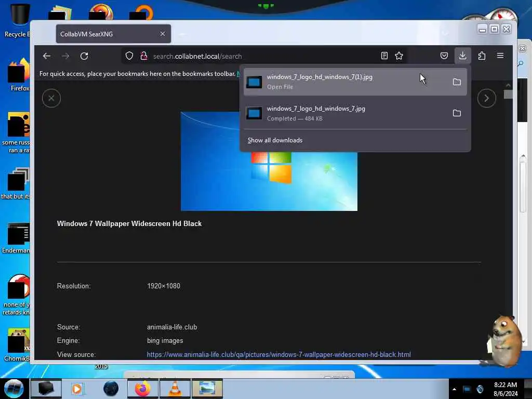Show windows_7_logo_hd_windows_7(1).jpg in folder

pos(457,82)
